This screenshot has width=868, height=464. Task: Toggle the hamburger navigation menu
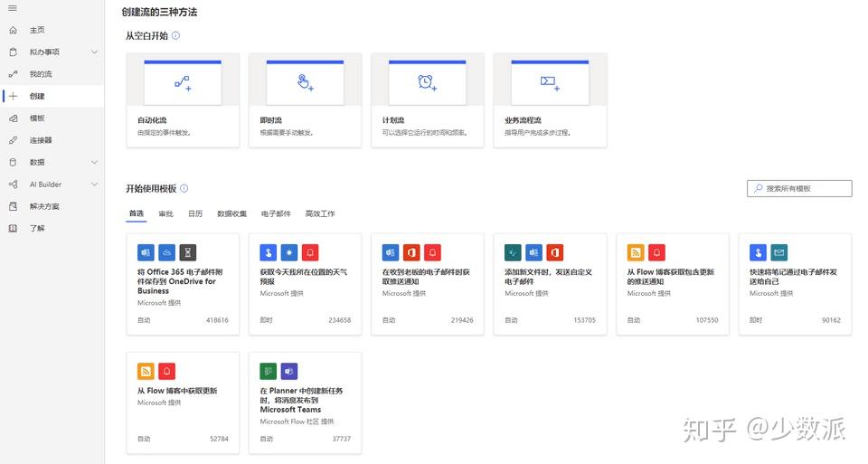coord(13,8)
